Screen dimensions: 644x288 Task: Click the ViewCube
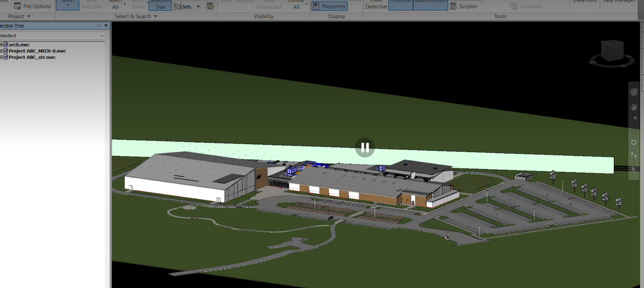(612, 51)
